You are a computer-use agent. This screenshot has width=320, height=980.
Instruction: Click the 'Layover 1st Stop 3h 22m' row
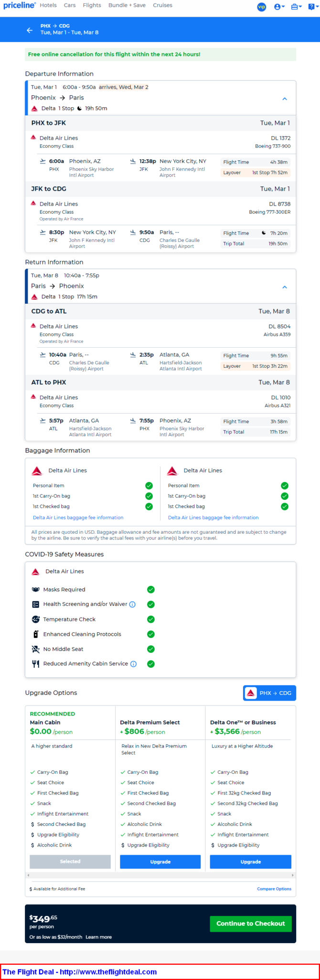255,366
